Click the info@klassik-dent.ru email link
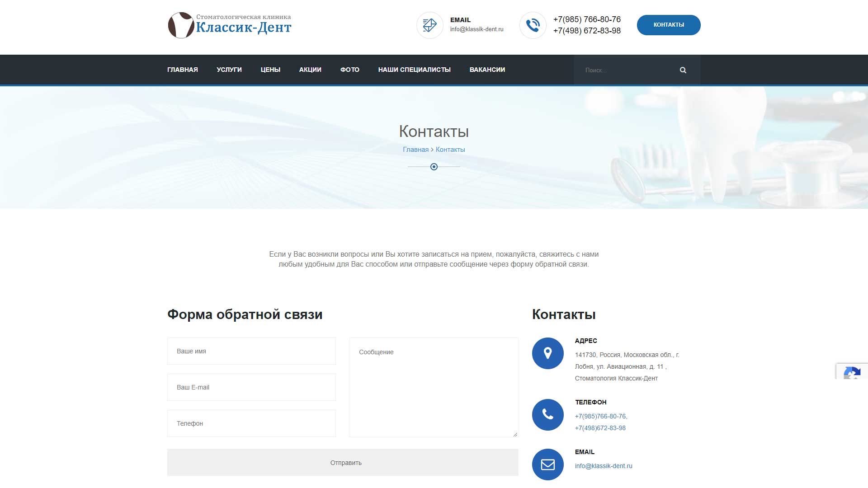The image size is (868, 488). pos(604,465)
